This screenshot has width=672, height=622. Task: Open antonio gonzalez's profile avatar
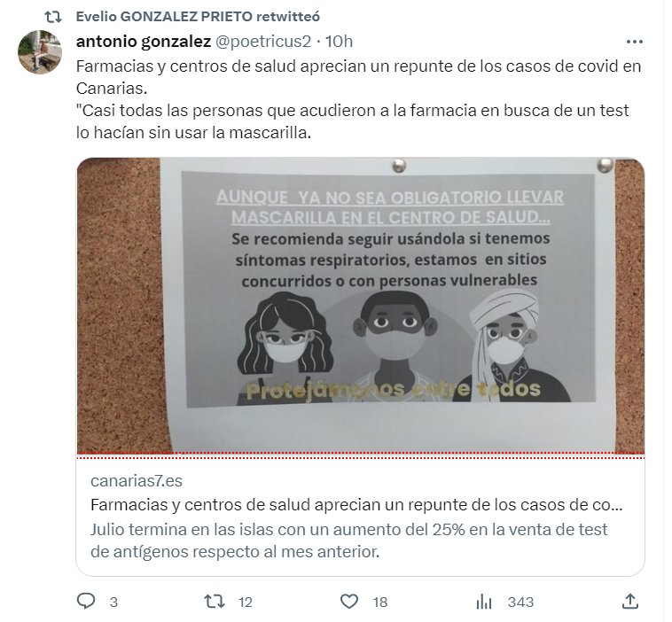point(39,51)
